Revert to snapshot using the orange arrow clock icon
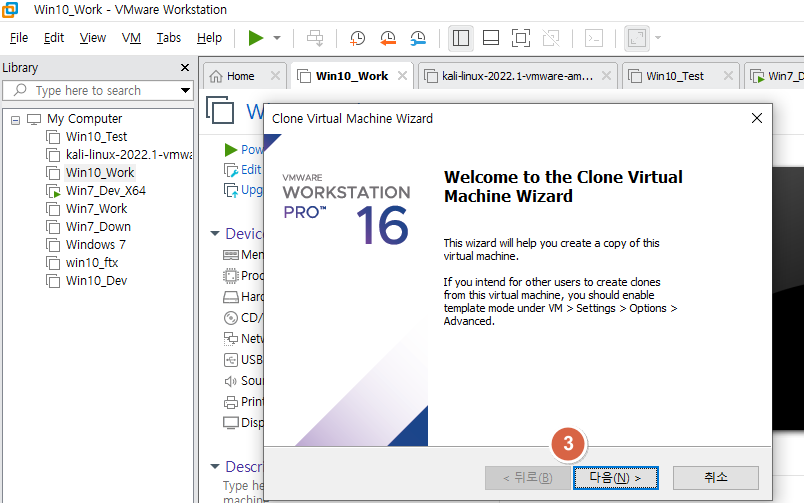 coord(388,38)
